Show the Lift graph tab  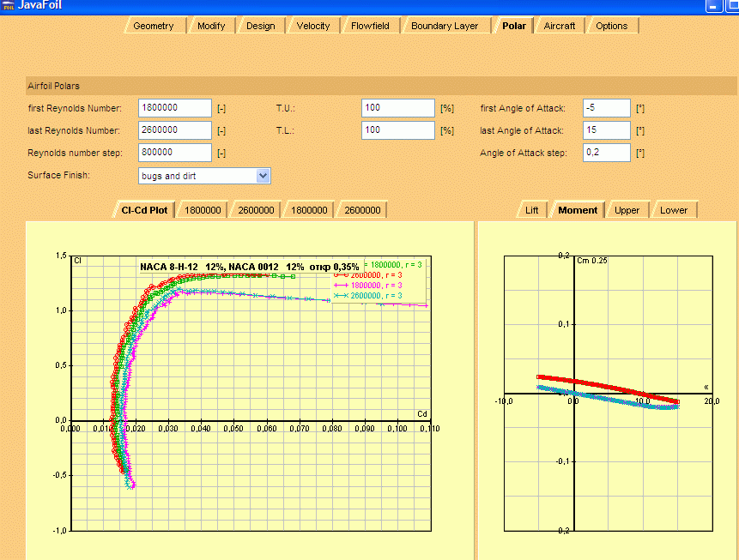click(531, 210)
